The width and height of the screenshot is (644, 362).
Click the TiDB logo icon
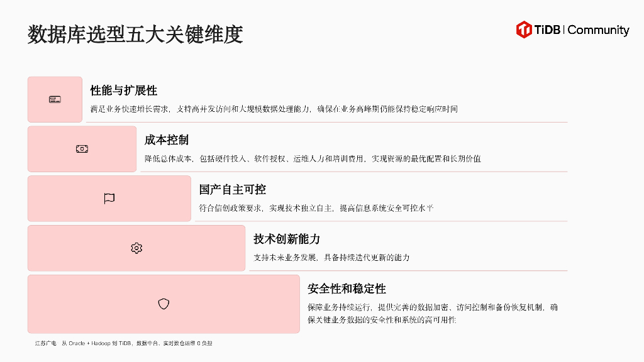(524, 30)
